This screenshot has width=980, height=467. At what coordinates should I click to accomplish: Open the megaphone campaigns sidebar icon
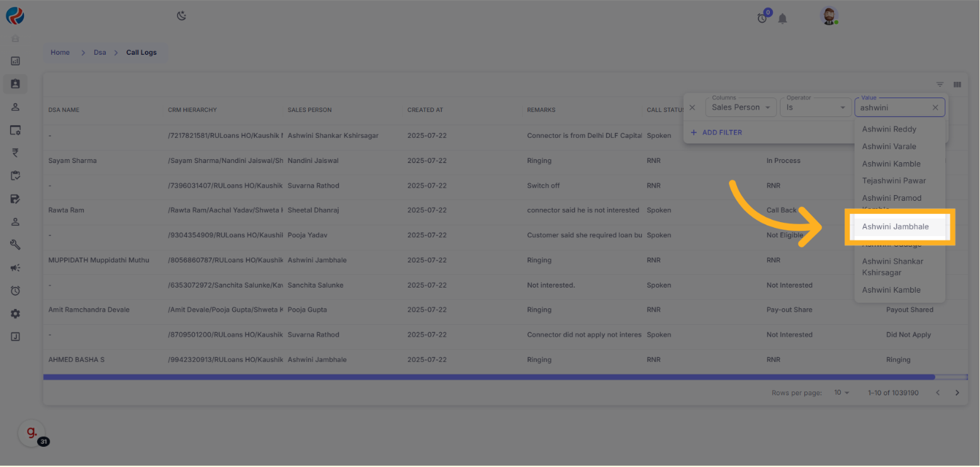(x=16, y=267)
